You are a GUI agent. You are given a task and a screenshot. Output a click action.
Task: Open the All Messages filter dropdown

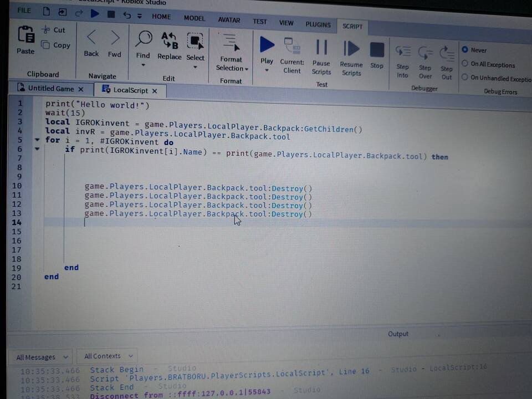pyautogui.click(x=42, y=357)
